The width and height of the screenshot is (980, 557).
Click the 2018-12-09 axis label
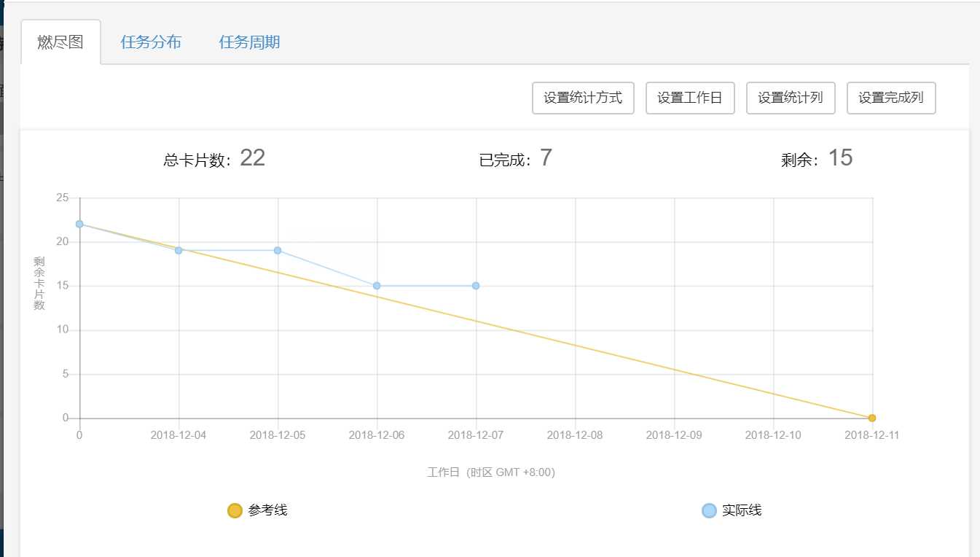click(674, 435)
